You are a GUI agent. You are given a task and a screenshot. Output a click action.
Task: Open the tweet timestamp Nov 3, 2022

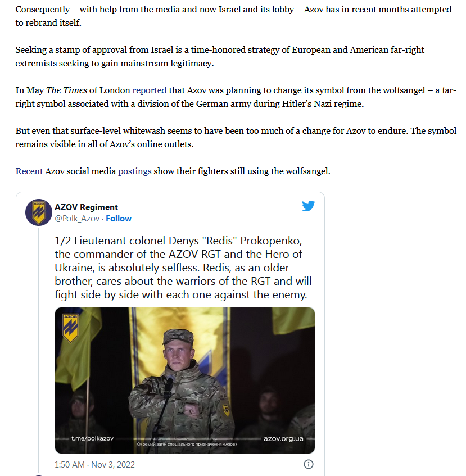94,464
